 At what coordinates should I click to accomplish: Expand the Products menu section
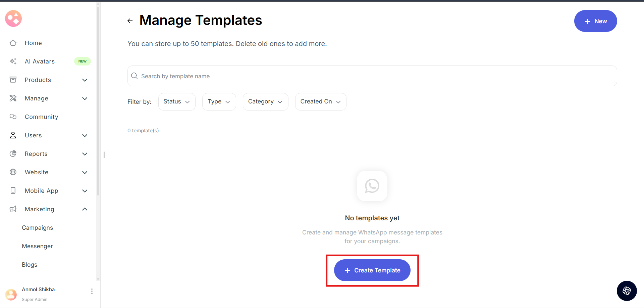85,80
